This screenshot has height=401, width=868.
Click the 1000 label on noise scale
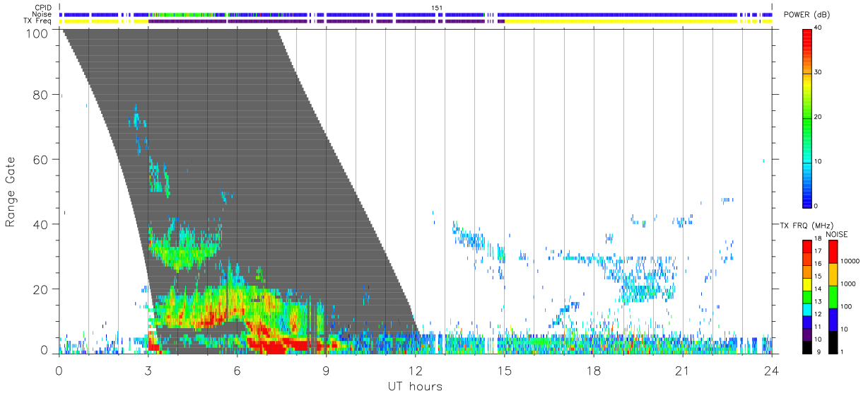click(x=848, y=283)
